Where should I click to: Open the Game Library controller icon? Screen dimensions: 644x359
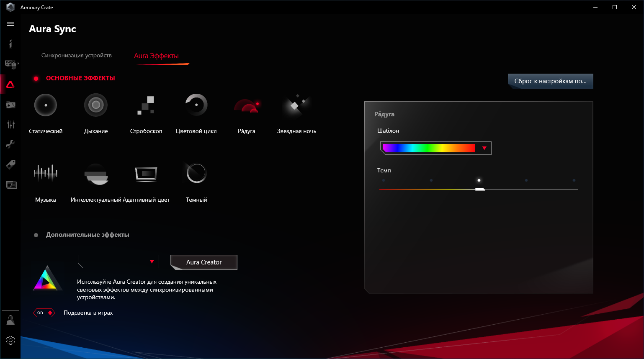(10, 105)
